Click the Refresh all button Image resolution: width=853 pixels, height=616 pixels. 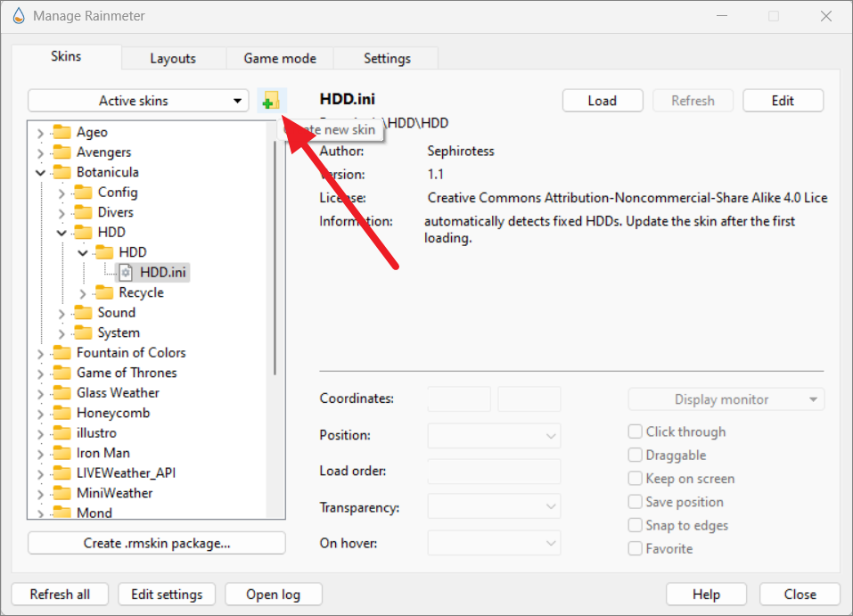click(60, 595)
